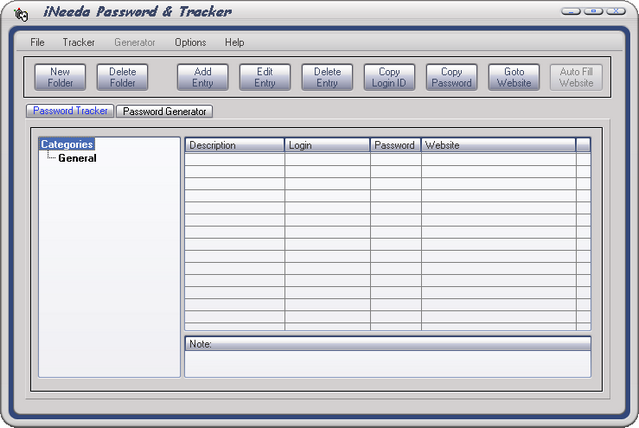The height and width of the screenshot is (428, 639).
Task: Click the Auto Fill Website button
Action: pyautogui.click(x=576, y=77)
